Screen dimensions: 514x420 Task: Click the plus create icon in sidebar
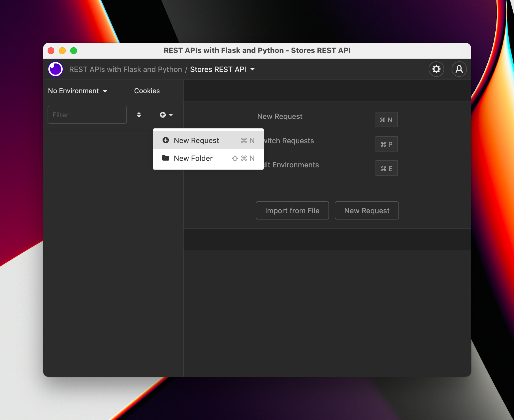163,115
